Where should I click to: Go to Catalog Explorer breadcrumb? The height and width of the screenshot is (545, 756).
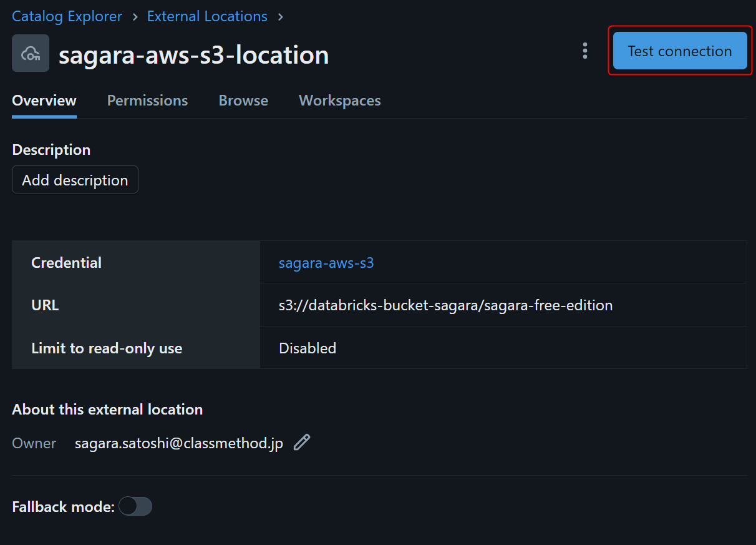click(67, 16)
